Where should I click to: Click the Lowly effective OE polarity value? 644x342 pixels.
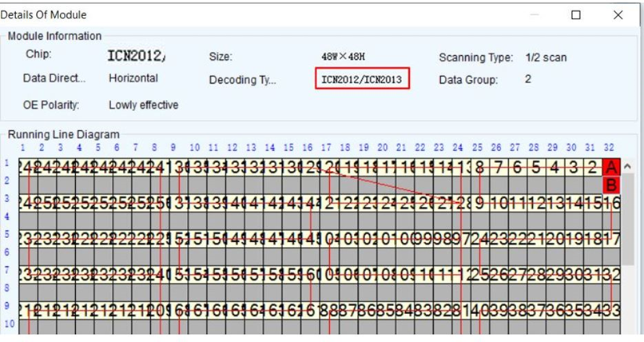point(143,105)
